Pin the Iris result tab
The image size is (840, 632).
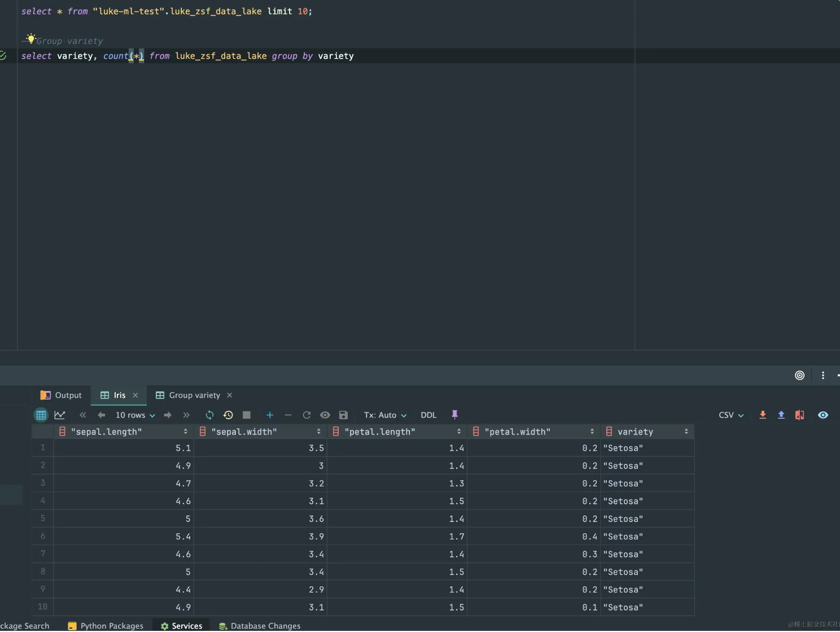click(x=455, y=415)
